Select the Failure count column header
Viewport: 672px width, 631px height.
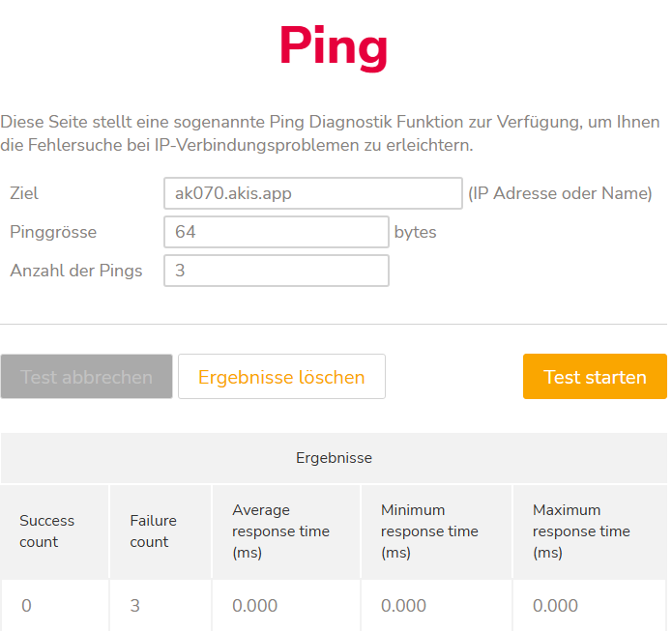point(153,531)
